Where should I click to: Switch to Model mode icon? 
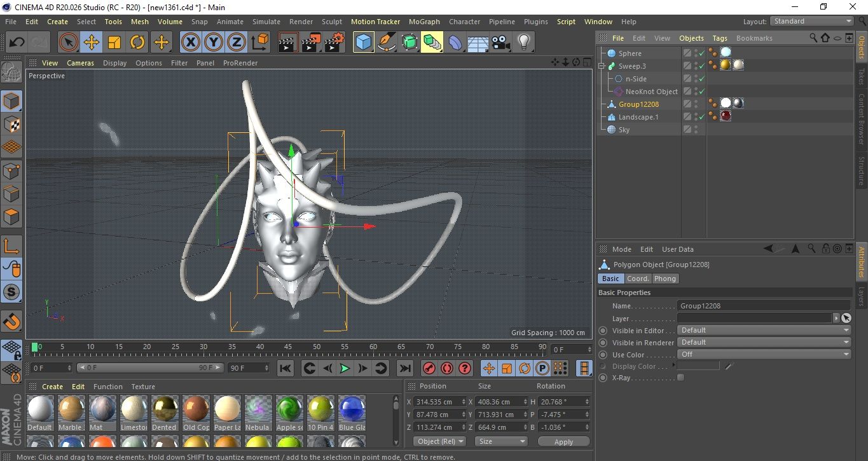click(x=11, y=102)
